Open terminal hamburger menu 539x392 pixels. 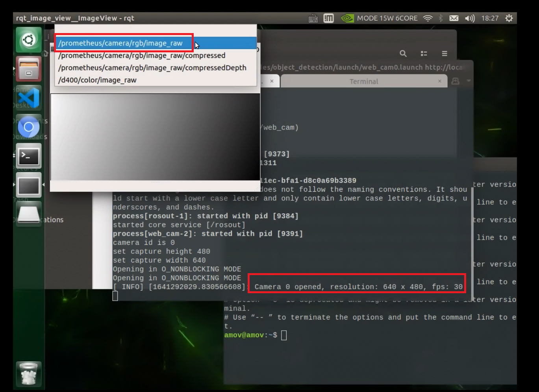[445, 54]
